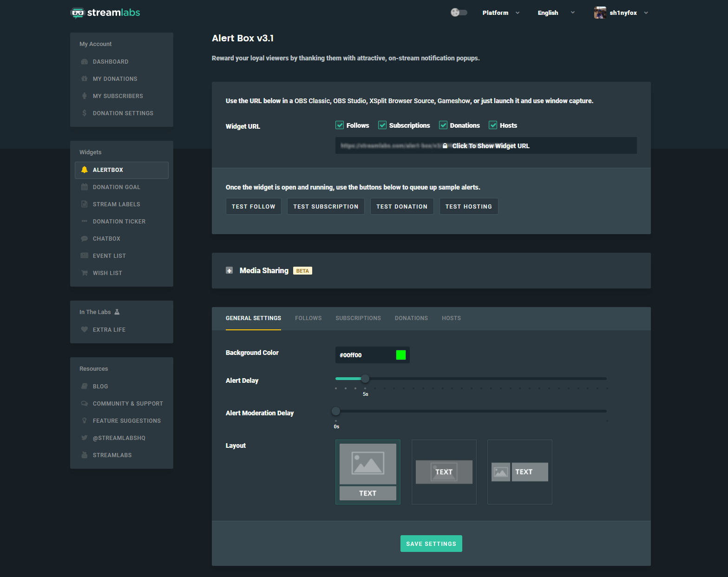Click the Chatbox speech bubble icon
The height and width of the screenshot is (577, 728).
pyautogui.click(x=85, y=239)
